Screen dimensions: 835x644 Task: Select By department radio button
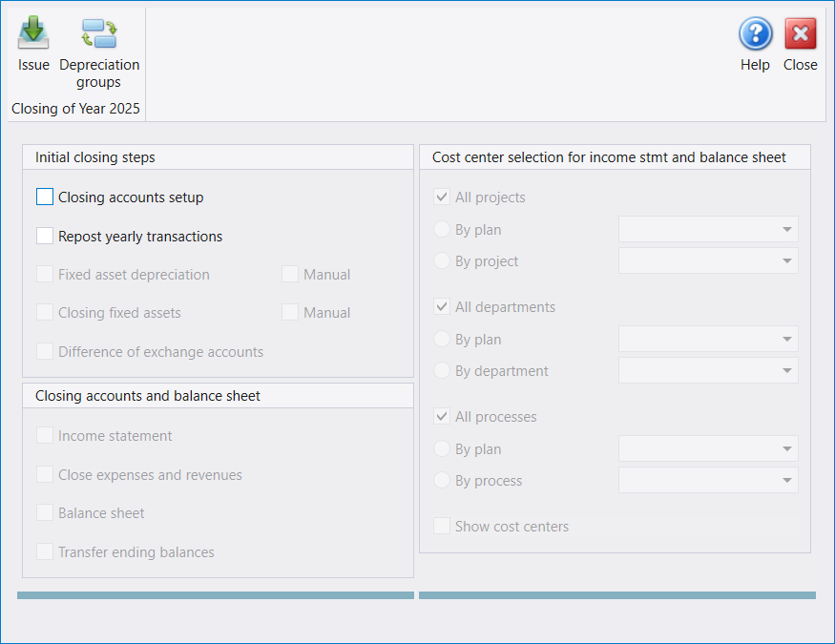tap(442, 370)
